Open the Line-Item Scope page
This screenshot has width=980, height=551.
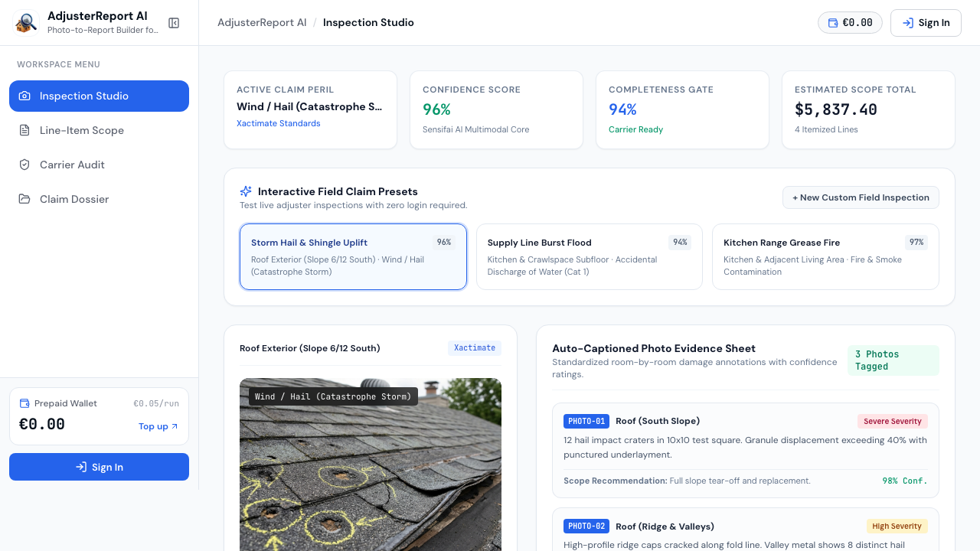[x=99, y=130]
